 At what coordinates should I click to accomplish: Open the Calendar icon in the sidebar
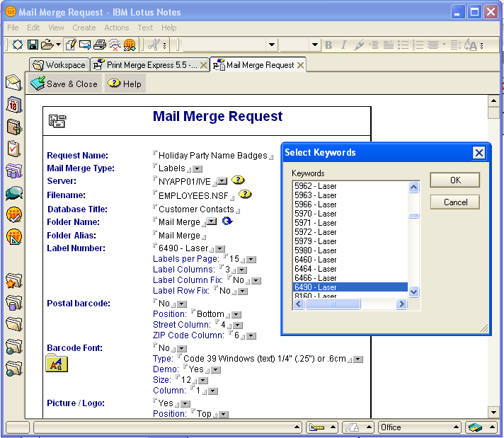(13, 105)
